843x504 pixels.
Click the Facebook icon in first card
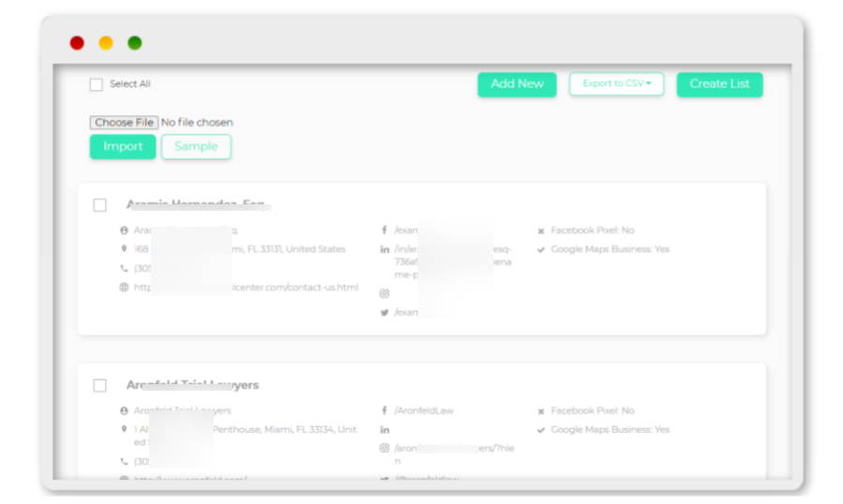[384, 230]
